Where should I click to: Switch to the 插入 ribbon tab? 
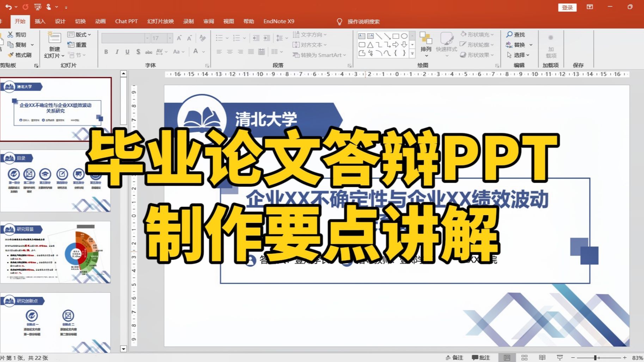(x=40, y=21)
